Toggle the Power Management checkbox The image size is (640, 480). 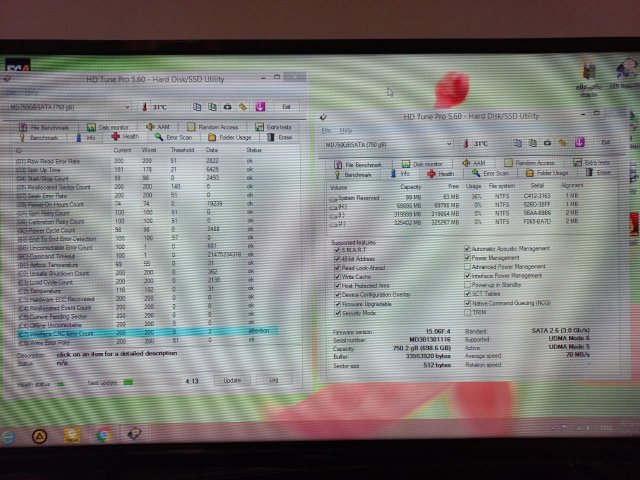[x=467, y=257]
